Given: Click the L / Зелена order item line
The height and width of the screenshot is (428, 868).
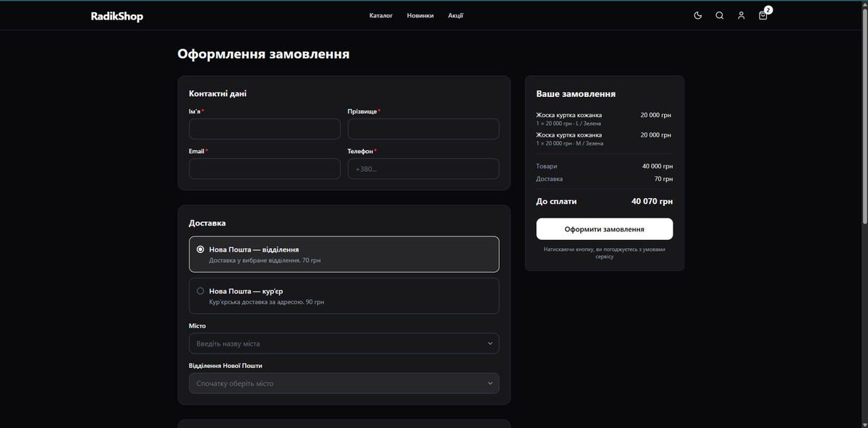Looking at the screenshot, I should (x=569, y=124).
